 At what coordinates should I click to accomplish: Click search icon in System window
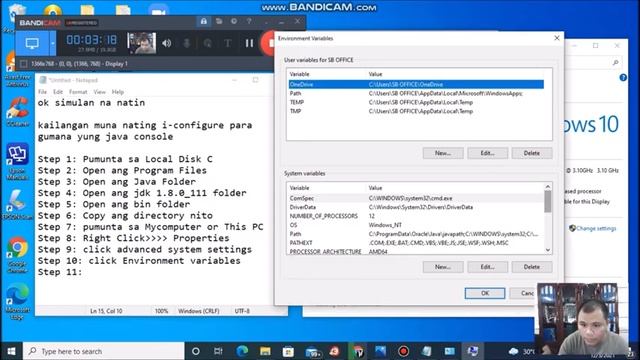click(x=616, y=62)
